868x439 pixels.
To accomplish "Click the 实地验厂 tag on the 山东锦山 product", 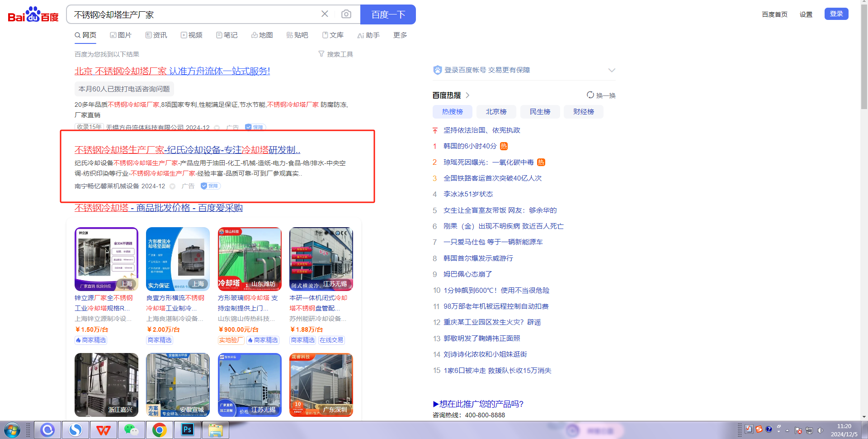I will (x=231, y=340).
